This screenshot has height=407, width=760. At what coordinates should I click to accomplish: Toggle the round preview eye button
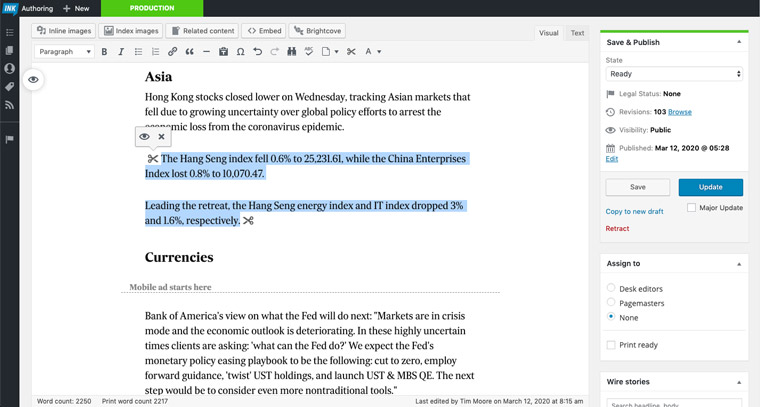(33, 79)
